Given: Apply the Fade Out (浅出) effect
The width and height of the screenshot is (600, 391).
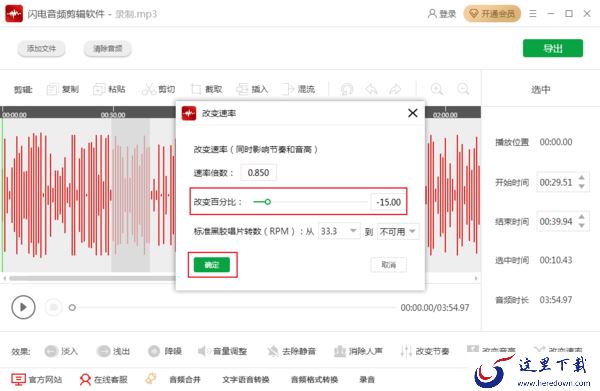Looking at the screenshot, I should pos(113,351).
